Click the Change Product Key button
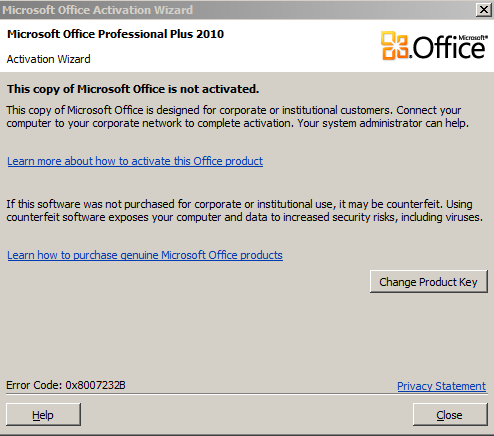 pyautogui.click(x=429, y=282)
